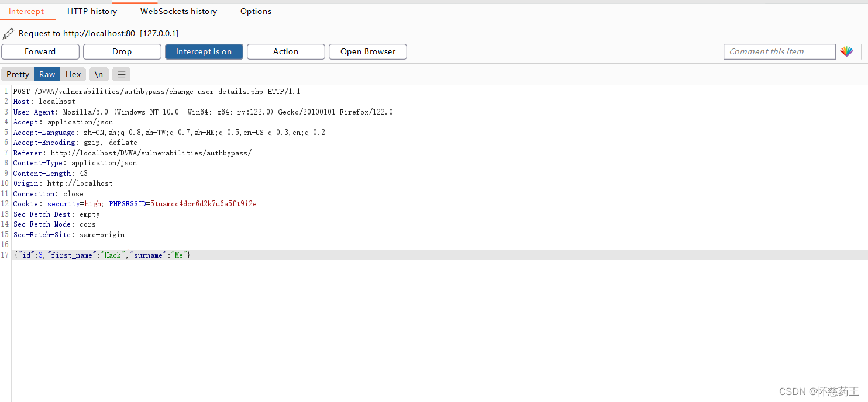The image size is (868, 402).
Task: Click the Content-Type: application/json line
Action: [75, 163]
